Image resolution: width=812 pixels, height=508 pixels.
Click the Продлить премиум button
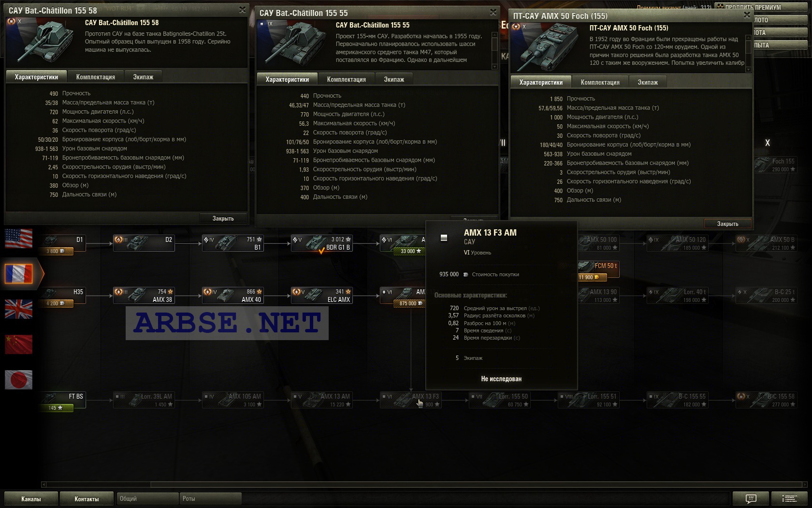[761, 7]
